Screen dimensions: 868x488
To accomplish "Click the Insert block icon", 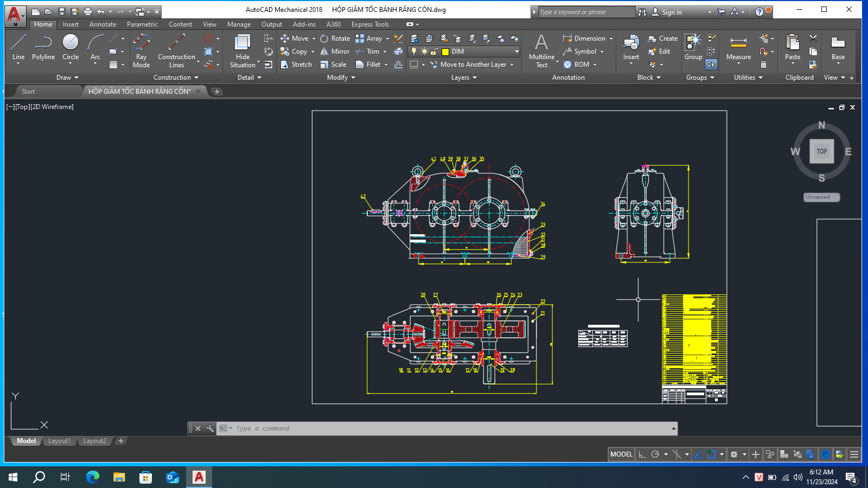I will (631, 43).
